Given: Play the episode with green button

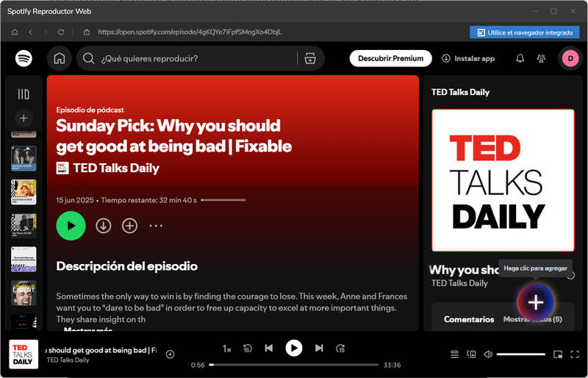Looking at the screenshot, I should point(71,226).
